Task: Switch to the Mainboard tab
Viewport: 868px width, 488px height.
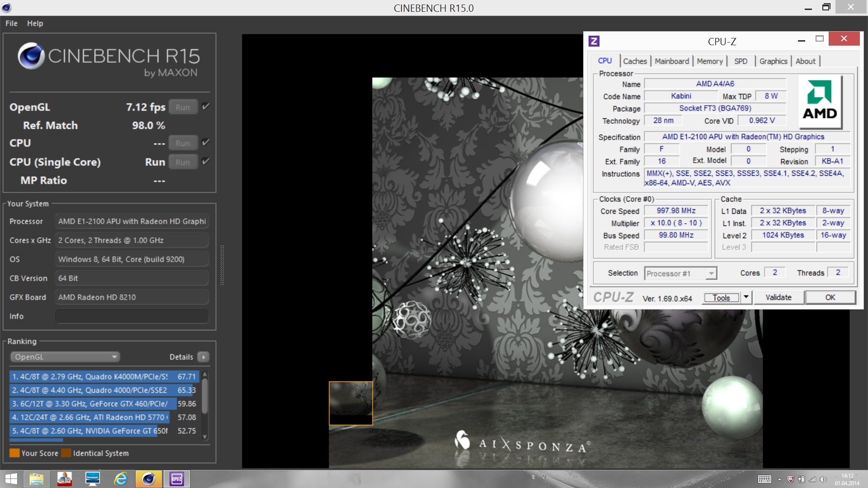Action: tap(672, 61)
